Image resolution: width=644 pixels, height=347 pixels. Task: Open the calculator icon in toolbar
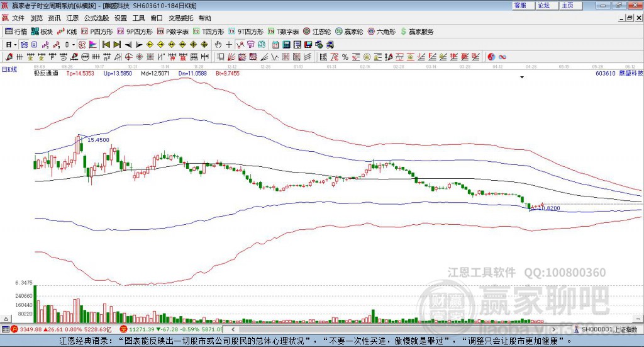click(x=287, y=45)
